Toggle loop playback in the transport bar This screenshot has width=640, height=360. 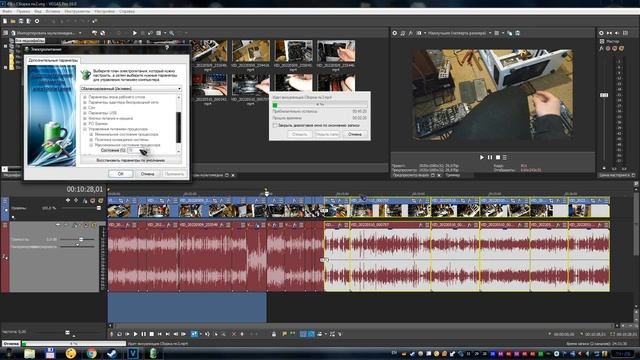coord(119,334)
